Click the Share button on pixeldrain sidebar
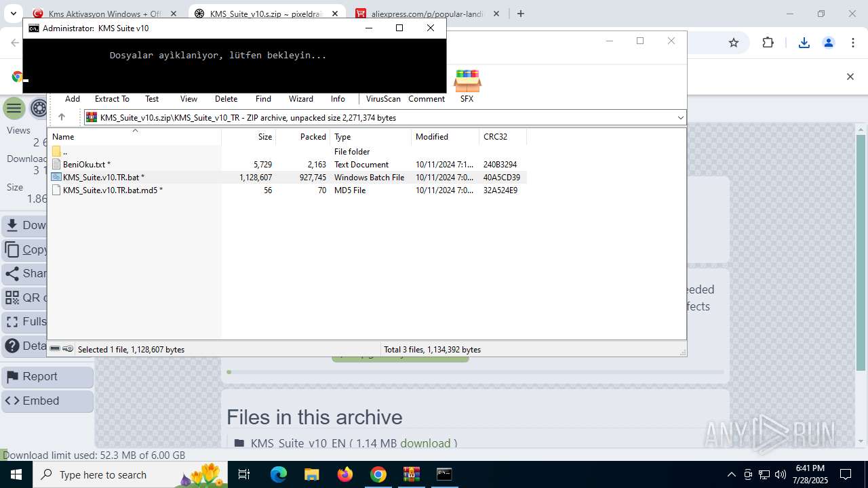 coord(24,274)
